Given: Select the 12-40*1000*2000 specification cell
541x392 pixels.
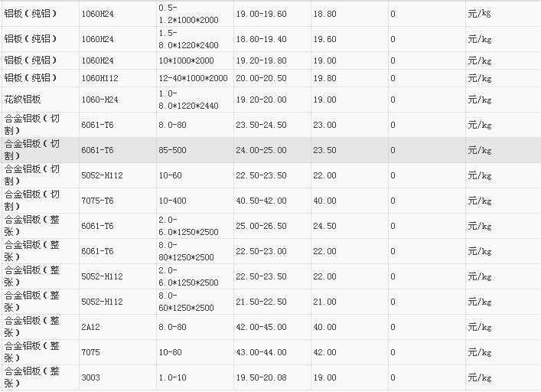Looking at the screenshot, I should click(193, 78).
